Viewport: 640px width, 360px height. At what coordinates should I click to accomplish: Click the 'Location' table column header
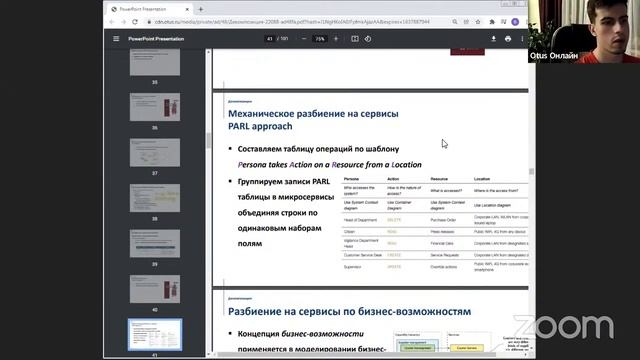point(482,179)
